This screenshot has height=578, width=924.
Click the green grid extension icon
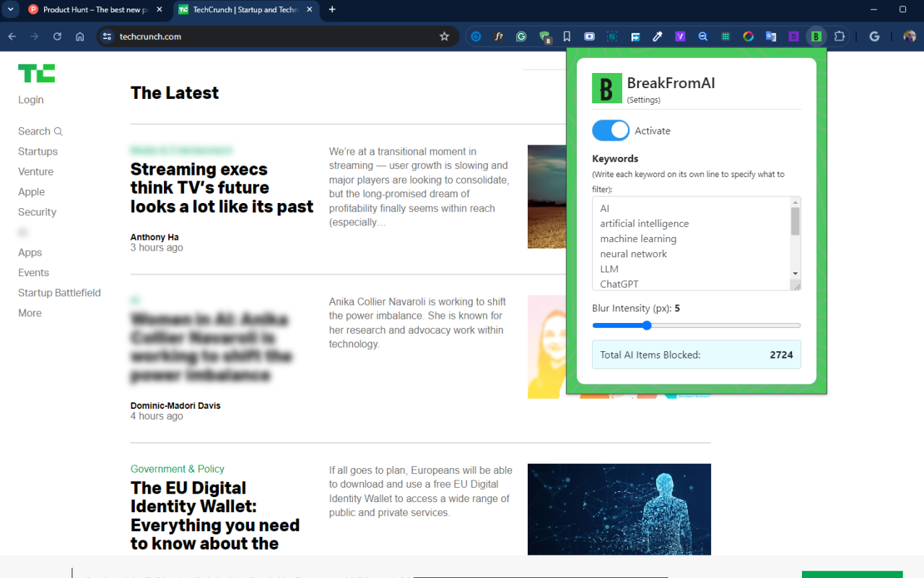(725, 36)
